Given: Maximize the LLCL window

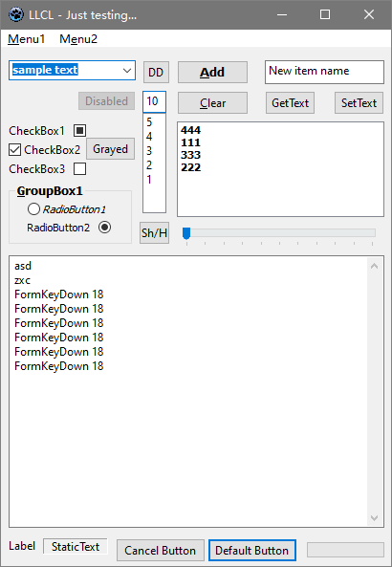Looking at the screenshot, I should [x=325, y=15].
